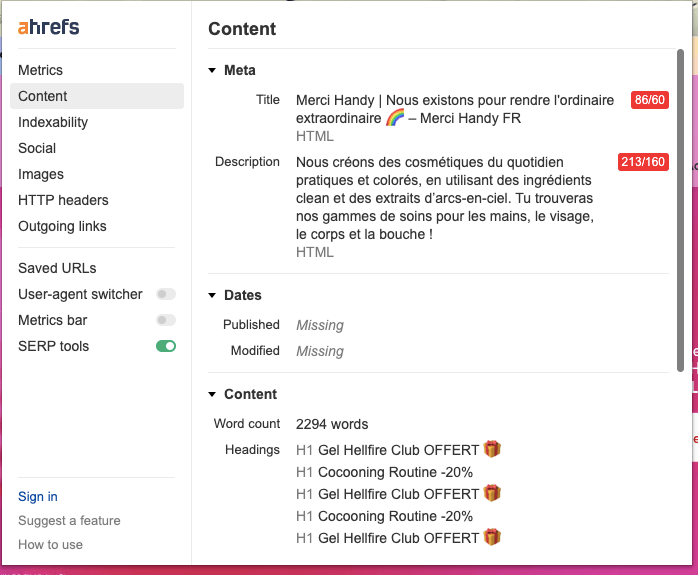Click the Content page heading
Viewport: 698px width, 575px height.
[x=242, y=29]
